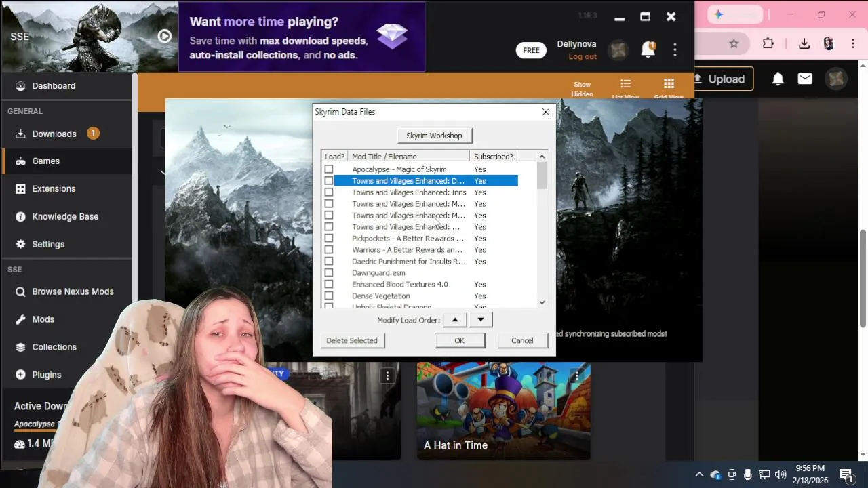This screenshot has height=488, width=868.
Task: Click the Dellynova user avatar
Action: [x=618, y=50]
